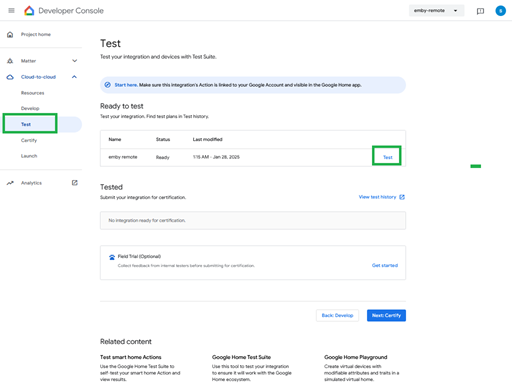Screen dimensions: 512x384
Task: Click Get started for Field Trial
Action: 385,265
